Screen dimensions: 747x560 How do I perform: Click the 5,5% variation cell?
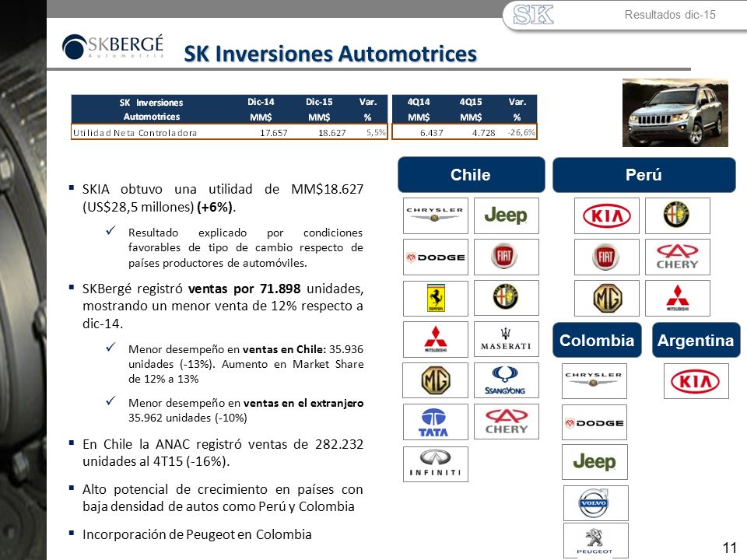pos(376,132)
